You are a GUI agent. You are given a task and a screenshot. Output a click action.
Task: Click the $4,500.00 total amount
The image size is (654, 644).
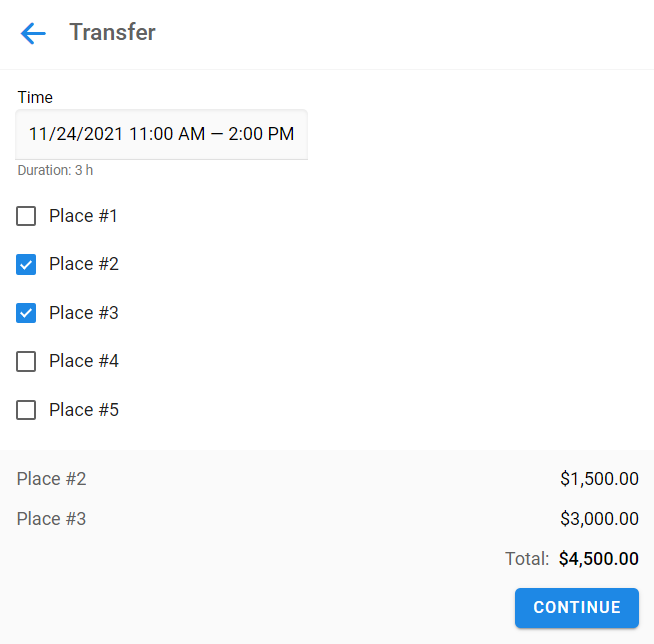click(x=598, y=559)
